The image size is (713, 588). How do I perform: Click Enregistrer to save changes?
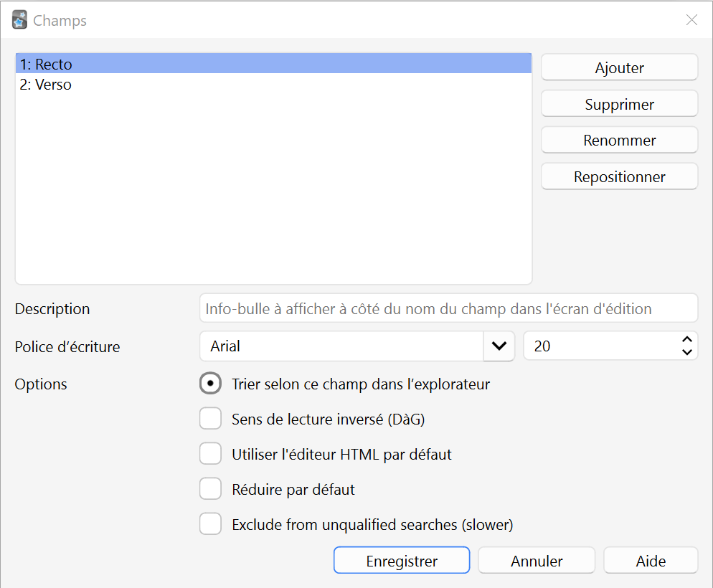(x=402, y=560)
